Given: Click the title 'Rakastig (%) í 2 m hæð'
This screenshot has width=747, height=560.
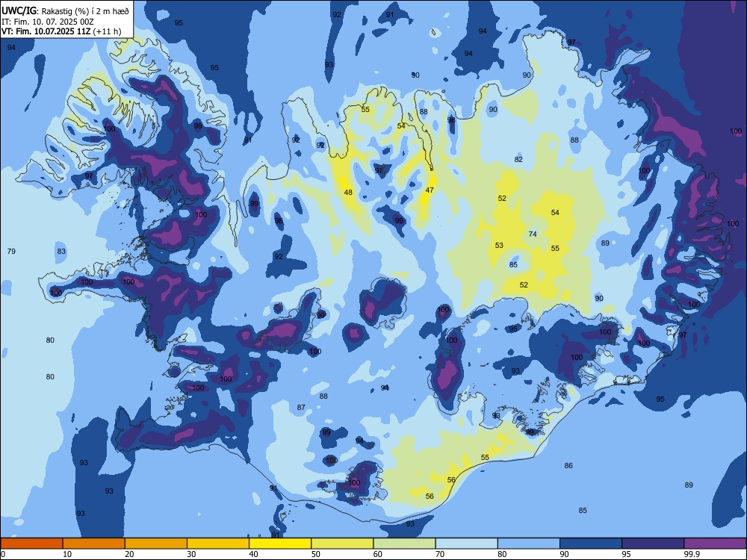Looking at the screenshot, I should (85, 11).
